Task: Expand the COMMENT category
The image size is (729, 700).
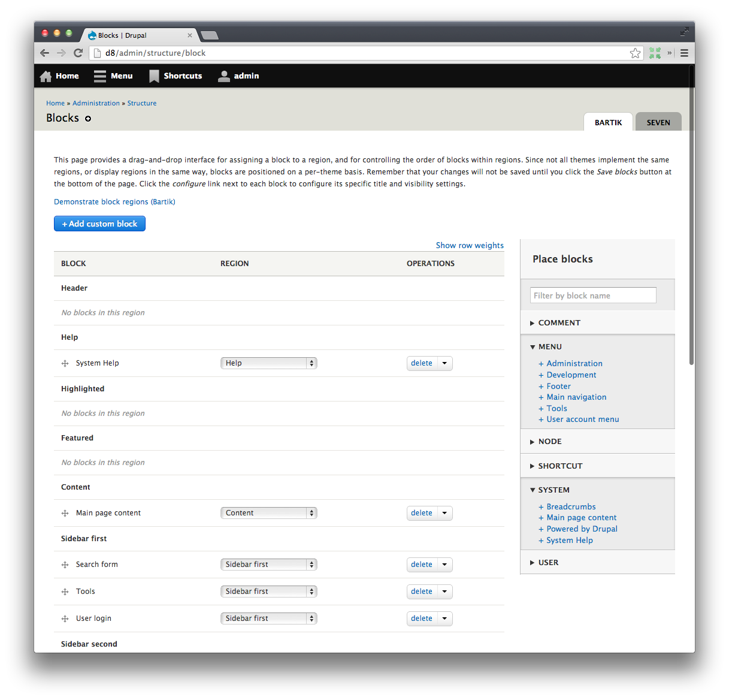Action: [597, 322]
